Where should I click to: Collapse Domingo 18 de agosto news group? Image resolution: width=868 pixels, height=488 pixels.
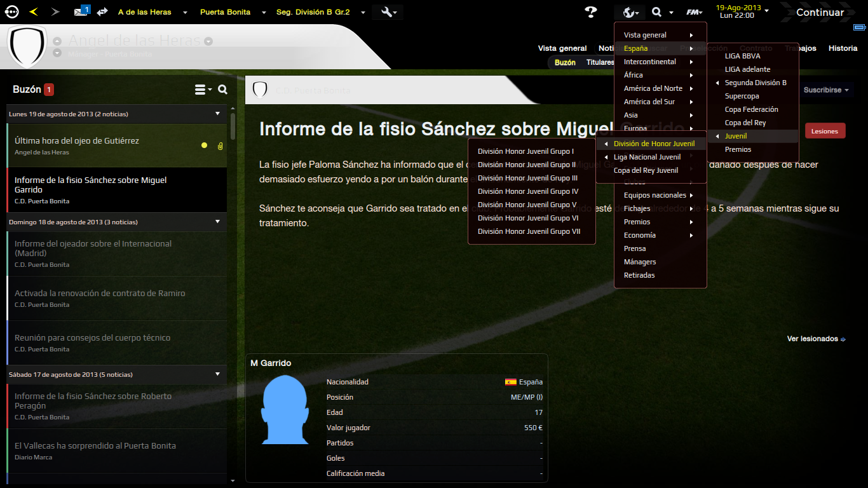pos(218,222)
